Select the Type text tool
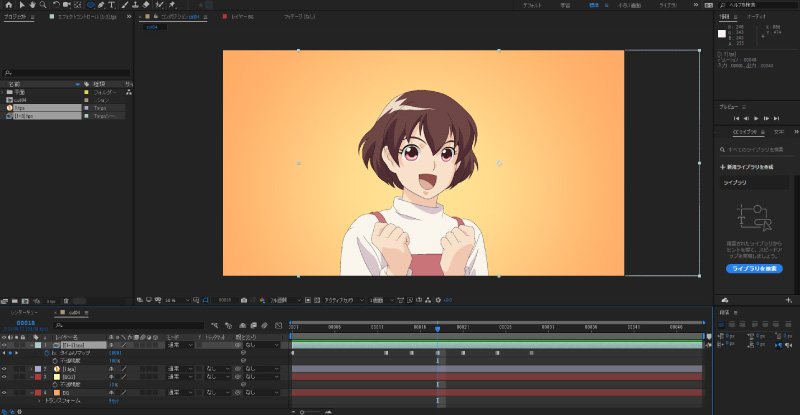The image size is (800, 415). pyautogui.click(x=111, y=5)
